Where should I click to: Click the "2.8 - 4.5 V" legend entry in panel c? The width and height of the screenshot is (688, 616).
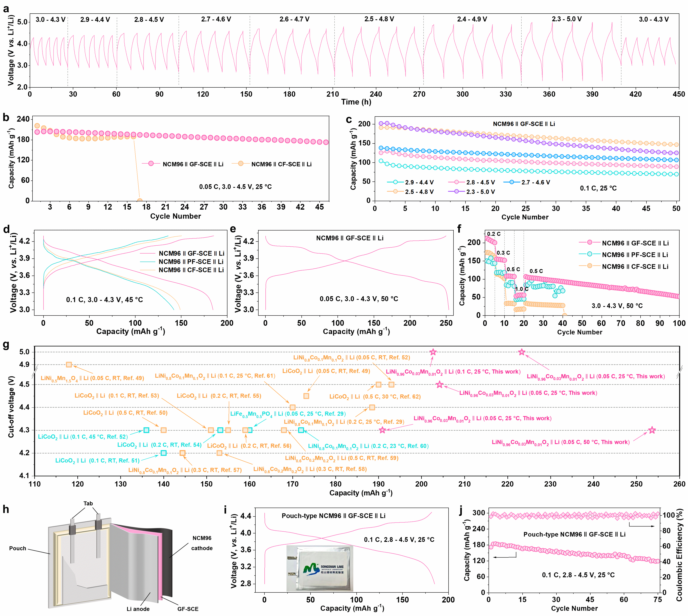tap(471, 182)
